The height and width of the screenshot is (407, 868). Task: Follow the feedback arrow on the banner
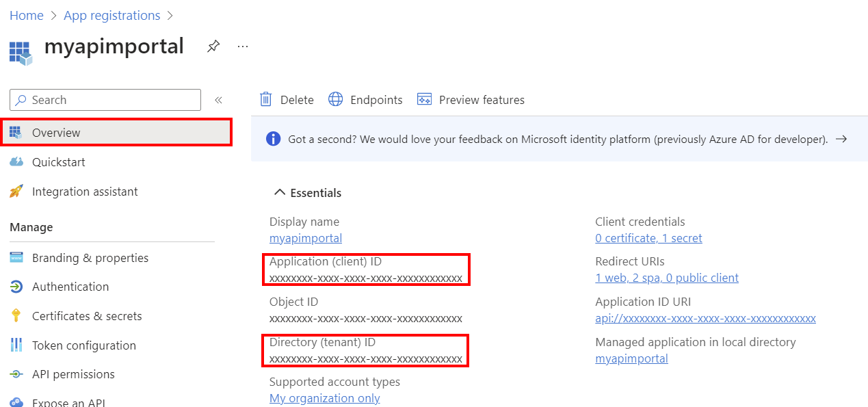click(842, 138)
